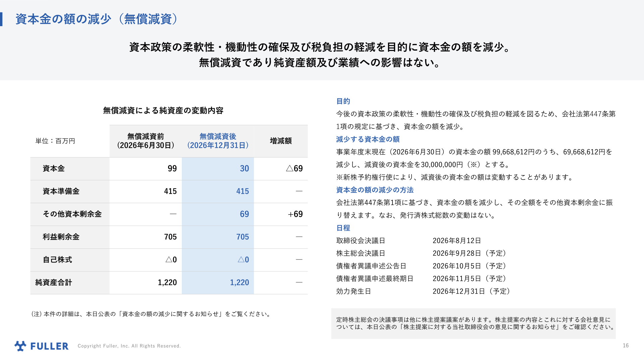Click the date 2026年8月12日
This screenshot has width=644, height=362.
[x=457, y=241]
